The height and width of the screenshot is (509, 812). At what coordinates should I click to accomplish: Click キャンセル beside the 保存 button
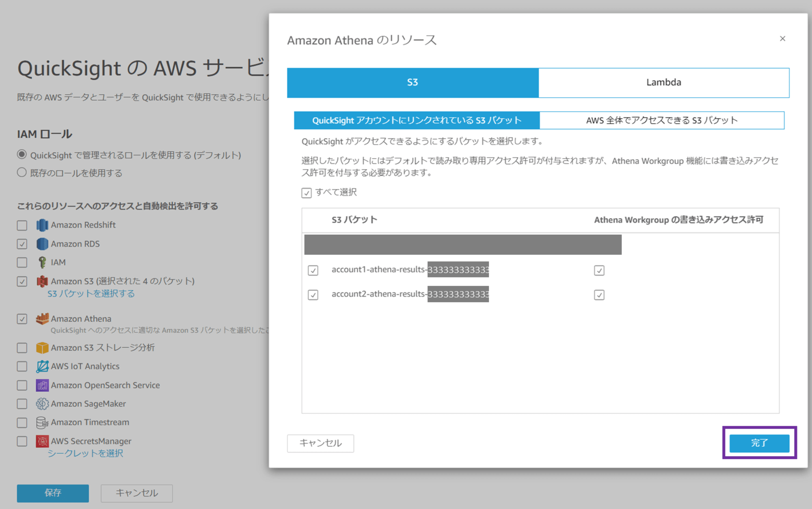(x=137, y=493)
